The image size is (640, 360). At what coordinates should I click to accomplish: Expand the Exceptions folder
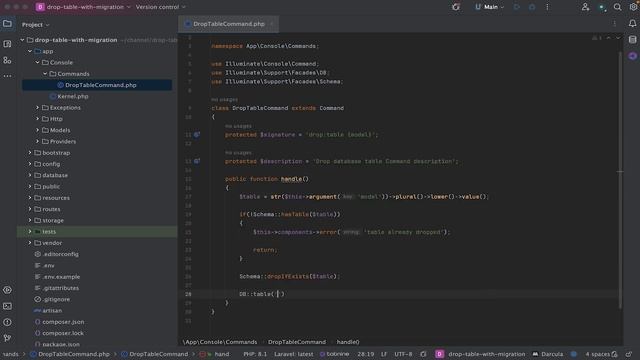click(x=37, y=108)
